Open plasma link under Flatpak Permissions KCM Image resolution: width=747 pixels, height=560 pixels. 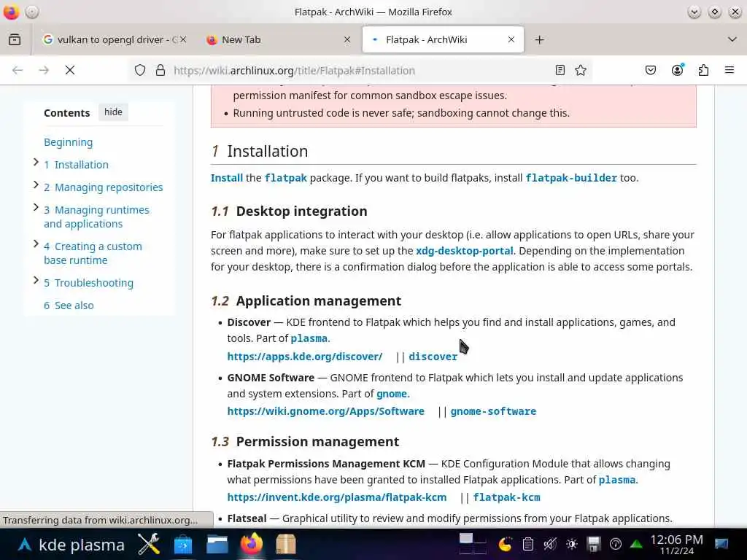click(x=617, y=480)
